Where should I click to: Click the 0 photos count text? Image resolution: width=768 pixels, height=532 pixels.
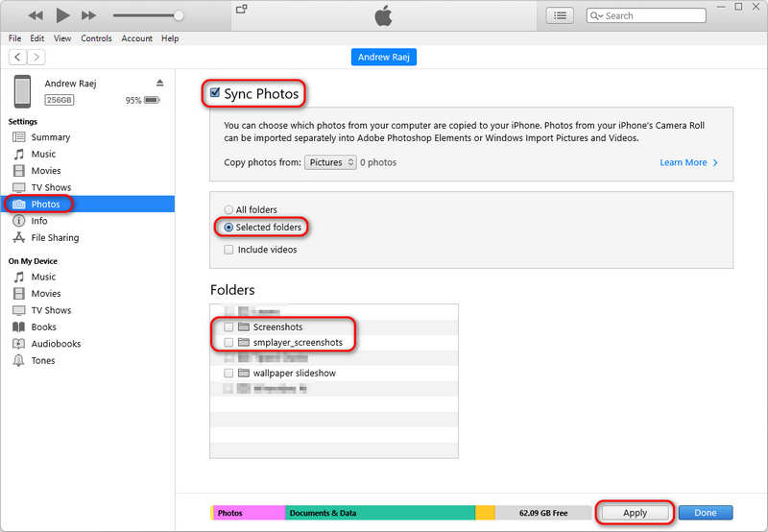pos(378,162)
